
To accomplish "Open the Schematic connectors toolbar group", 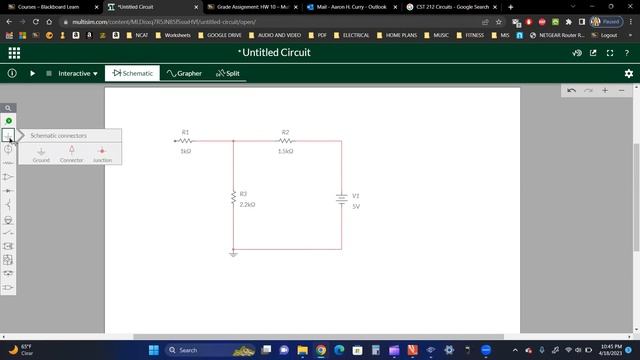I will (x=8, y=135).
